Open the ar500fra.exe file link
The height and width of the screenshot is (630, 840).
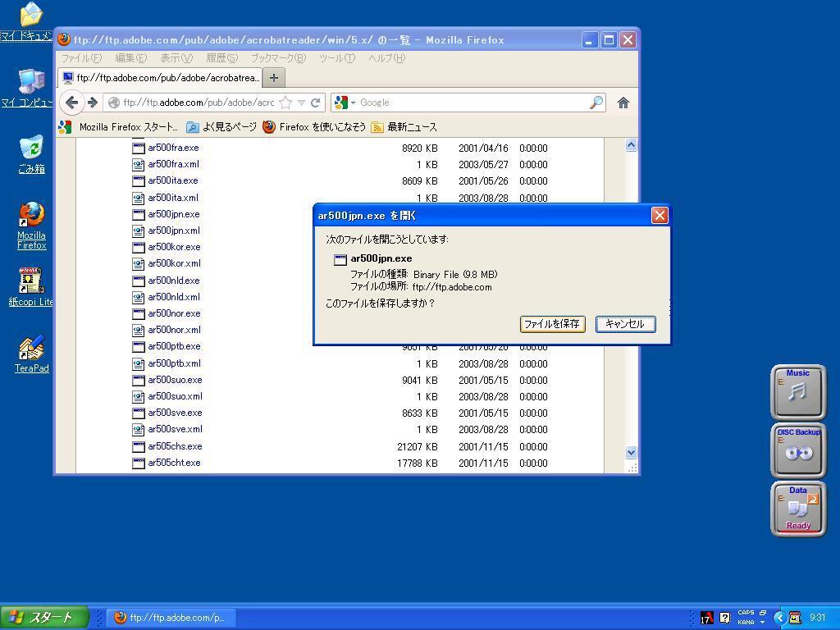173,148
